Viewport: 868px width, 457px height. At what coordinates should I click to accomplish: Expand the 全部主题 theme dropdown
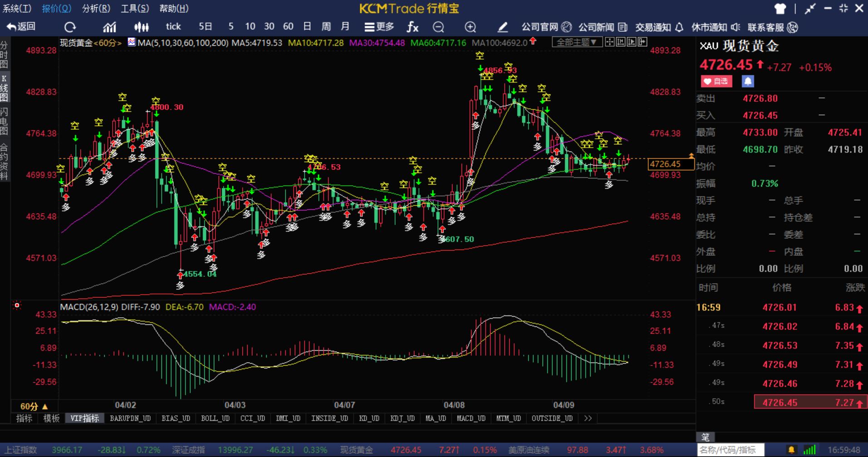coord(577,42)
